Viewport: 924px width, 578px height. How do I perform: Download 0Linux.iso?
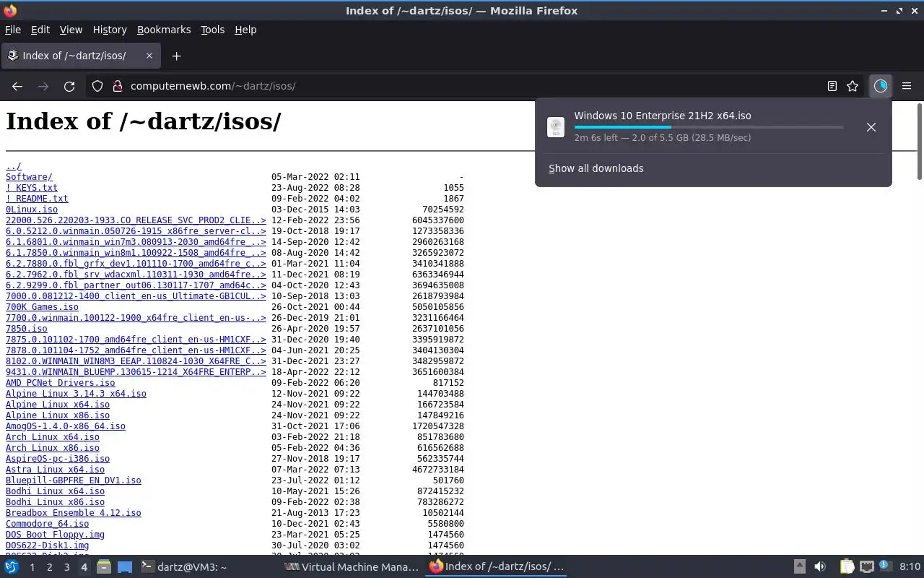point(32,210)
